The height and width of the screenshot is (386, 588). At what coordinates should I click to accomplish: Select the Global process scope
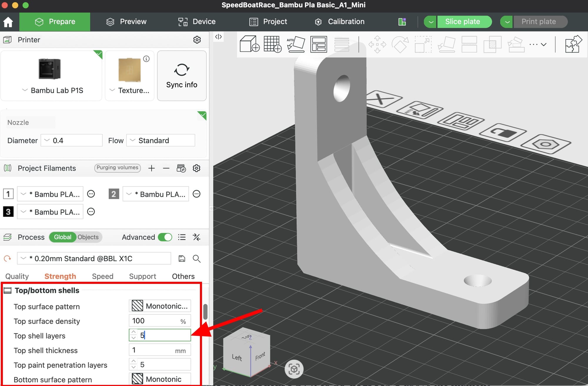(62, 237)
